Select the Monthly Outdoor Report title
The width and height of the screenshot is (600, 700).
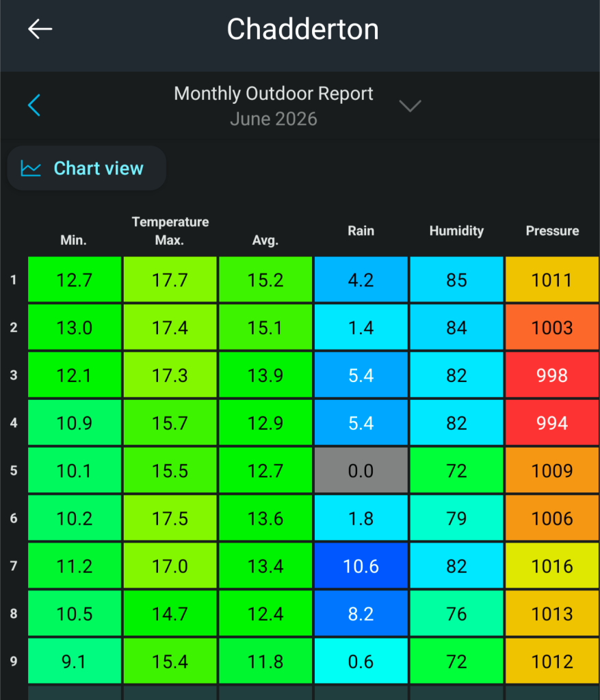pyautogui.click(x=274, y=93)
